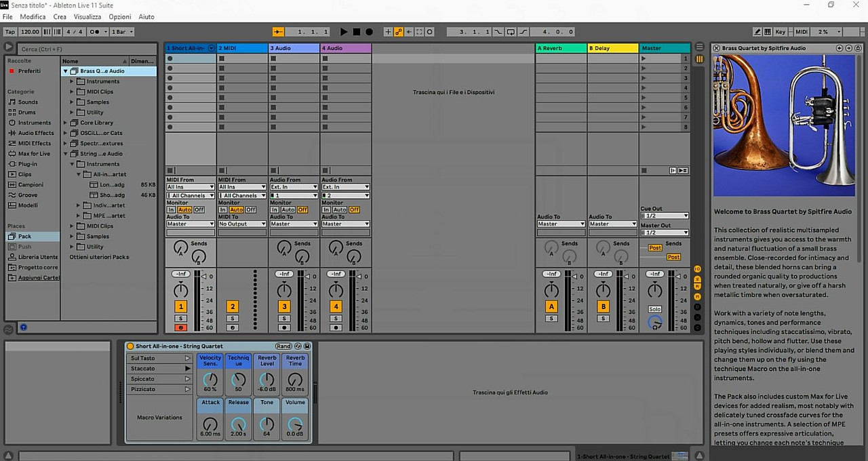Click the Tap tempo button
This screenshot has width=868, height=461.
[x=9, y=32]
